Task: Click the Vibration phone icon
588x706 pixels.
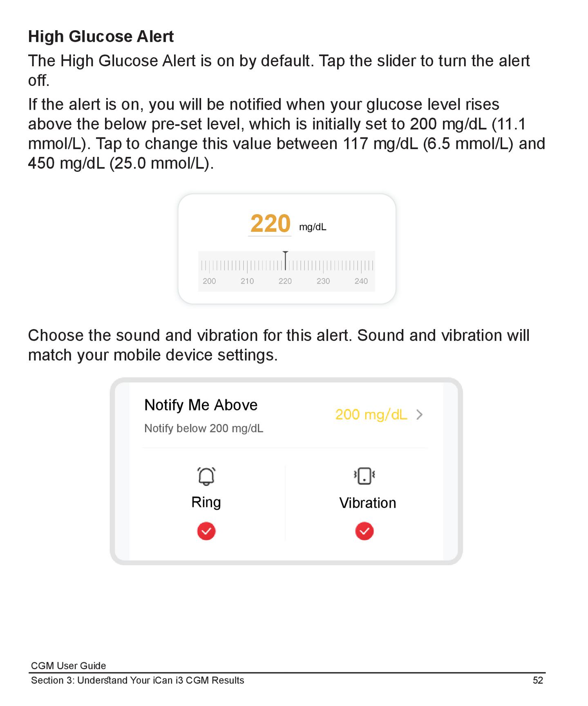Action: pos(364,476)
